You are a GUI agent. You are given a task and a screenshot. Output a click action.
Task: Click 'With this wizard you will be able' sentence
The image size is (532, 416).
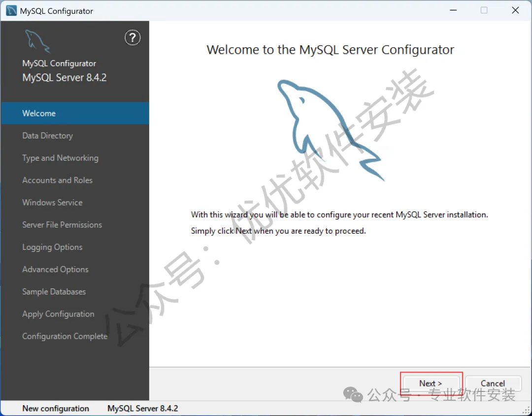(x=339, y=215)
